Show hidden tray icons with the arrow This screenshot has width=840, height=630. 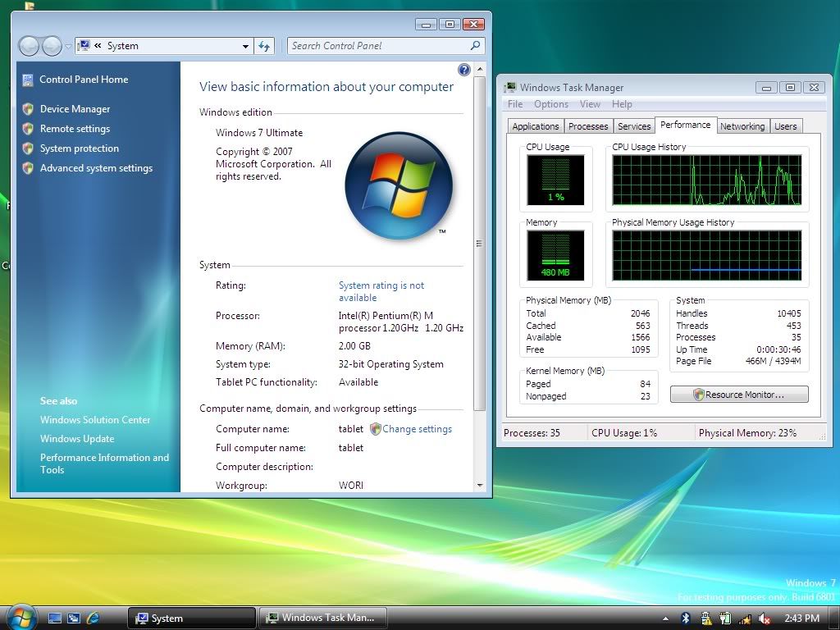tap(665, 618)
